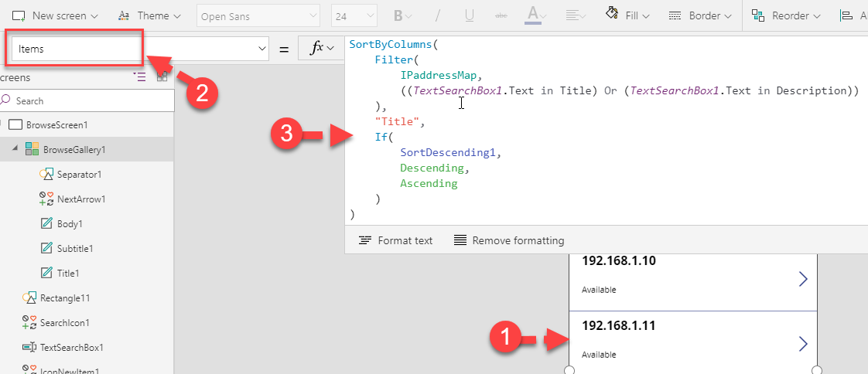This screenshot has width=868, height=374.
Task: Open the text alignment dropdown
Action: tap(576, 16)
